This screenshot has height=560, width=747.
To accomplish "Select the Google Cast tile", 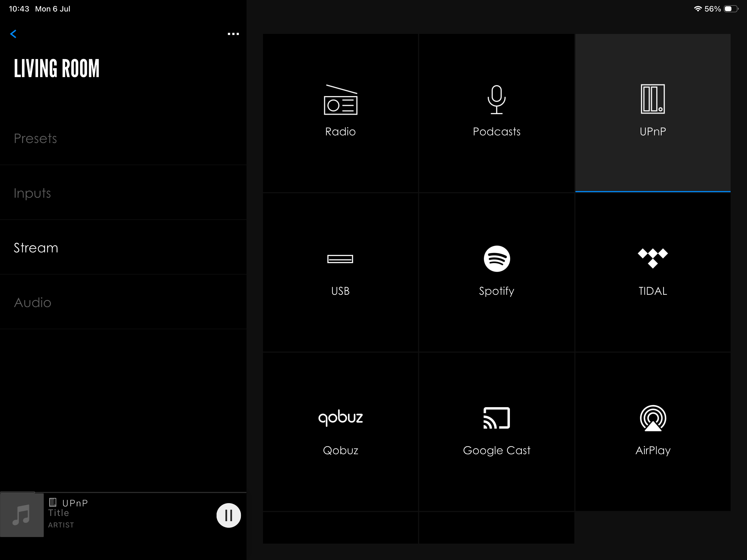I will tap(497, 432).
